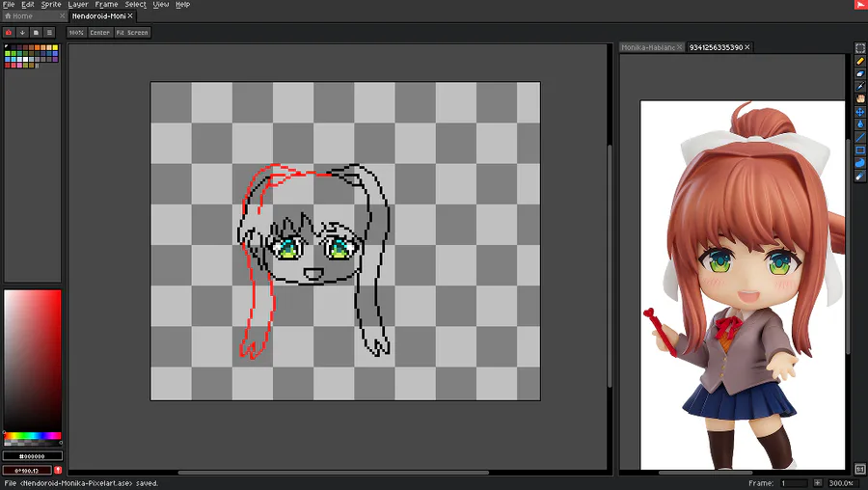Image resolution: width=868 pixels, height=490 pixels.
Task: Pick the purple palette swatch
Action: point(55,59)
